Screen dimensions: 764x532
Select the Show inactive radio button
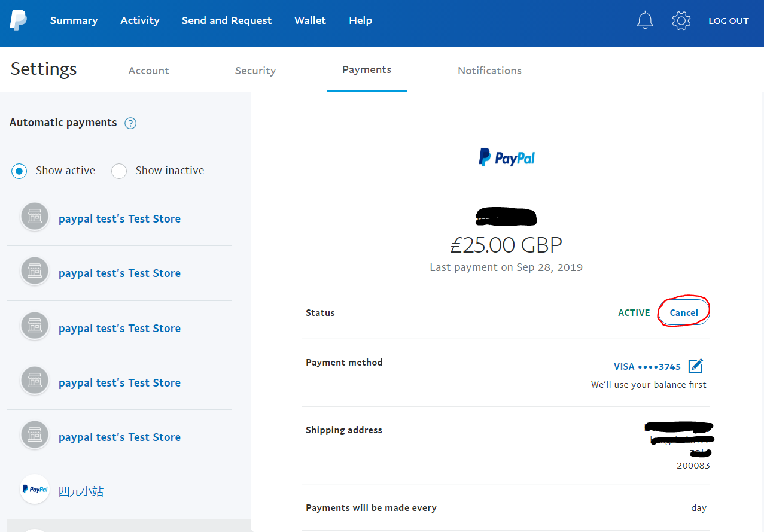[119, 171]
